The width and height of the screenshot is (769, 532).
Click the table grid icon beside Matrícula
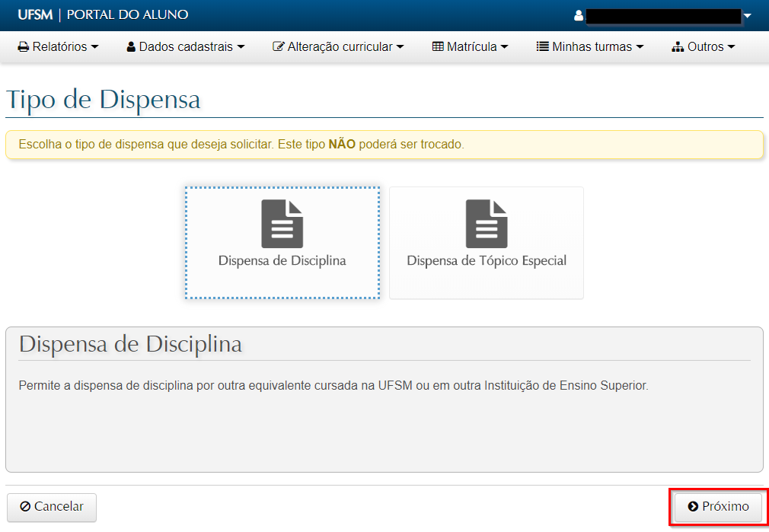(x=438, y=47)
